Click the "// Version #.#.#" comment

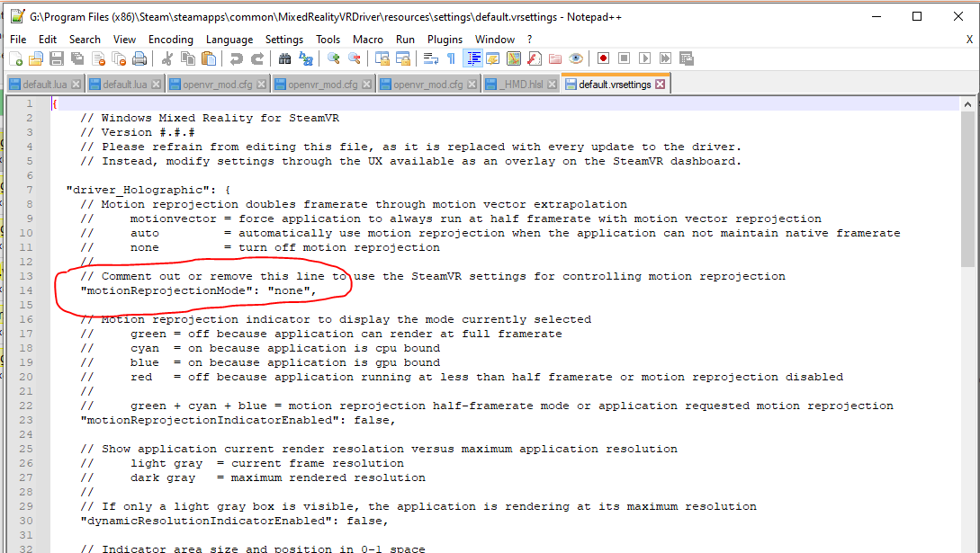(x=138, y=133)
